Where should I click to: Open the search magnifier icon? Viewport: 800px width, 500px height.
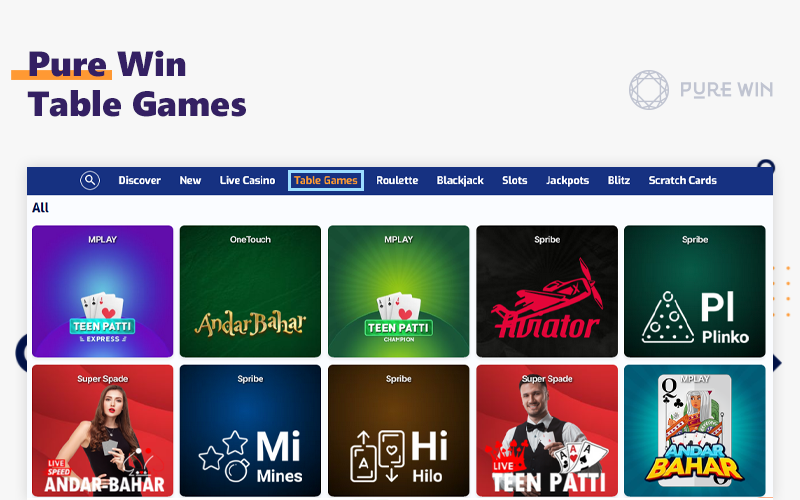point(90,180)
